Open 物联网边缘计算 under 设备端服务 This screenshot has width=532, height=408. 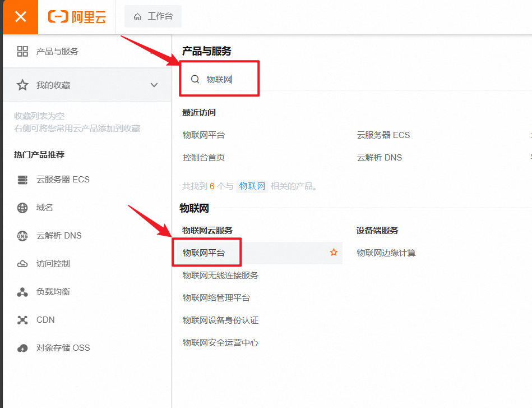(386, 253)
